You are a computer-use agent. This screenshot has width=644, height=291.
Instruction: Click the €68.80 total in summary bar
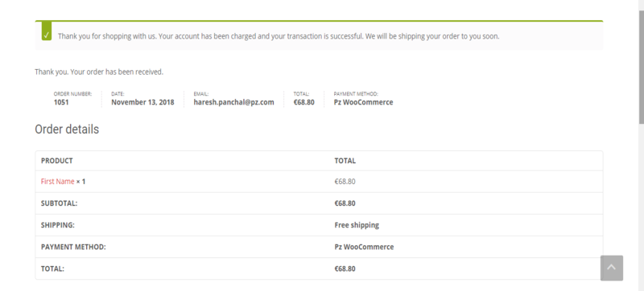coord(304,102)
